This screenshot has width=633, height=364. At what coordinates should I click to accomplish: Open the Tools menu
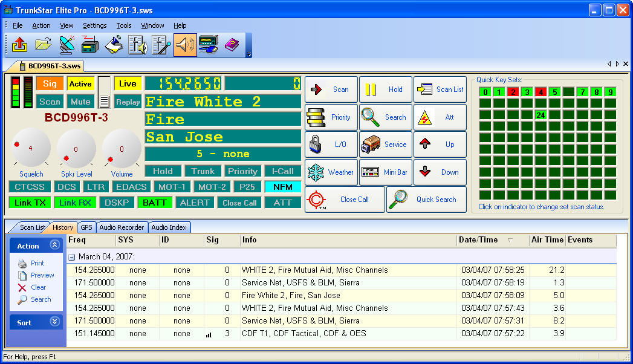click(x=124, y=25)
